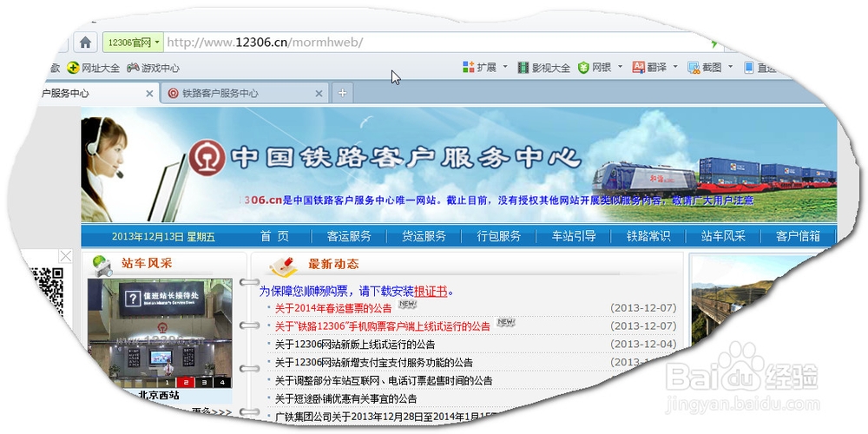Open 新增支付宝支付服务功能 announcement
Image resolution: width=868 pixels, height=434 pixels.
[x=373, y=363]
